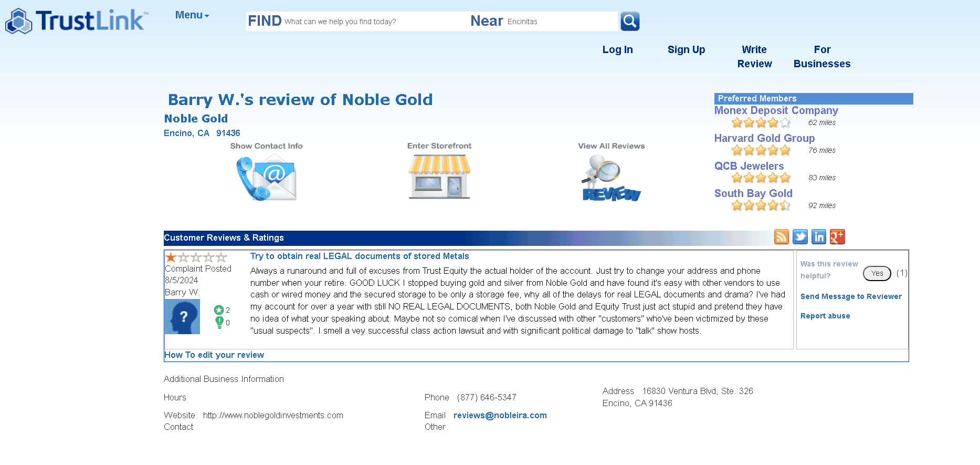Screen dimensions: 980x465
Task: Go to Write Review
Action: coord(754,57)
